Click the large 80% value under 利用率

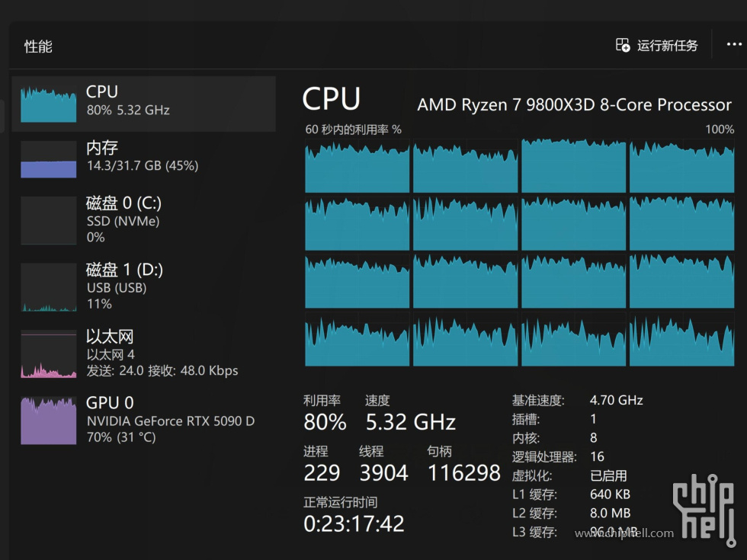click(325, 422)
